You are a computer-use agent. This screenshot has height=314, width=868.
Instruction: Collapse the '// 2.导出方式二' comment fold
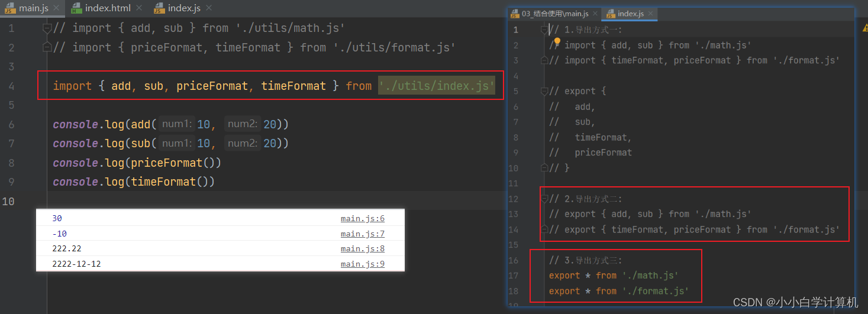[x=545, y=199]
